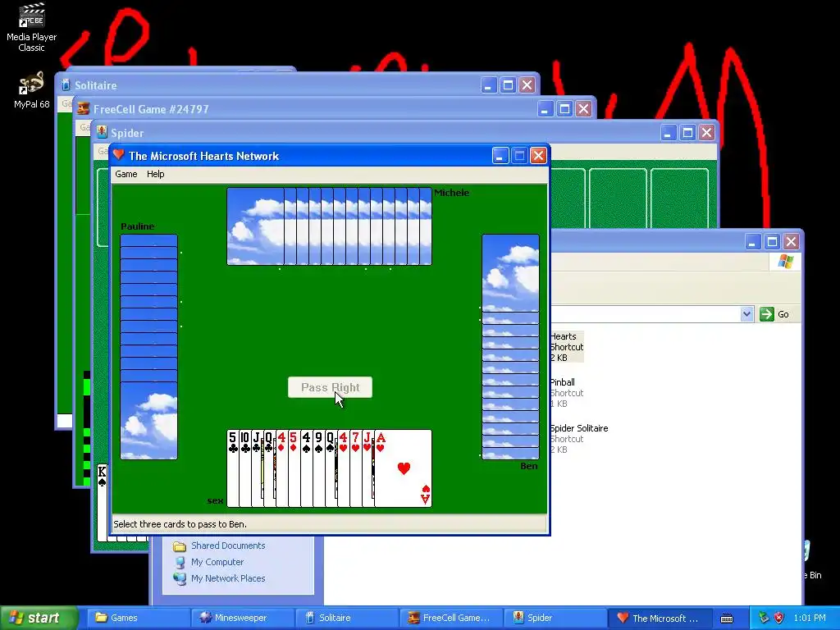
Task: Close the Games Explorer window
Action: click(x=792, y=242)
